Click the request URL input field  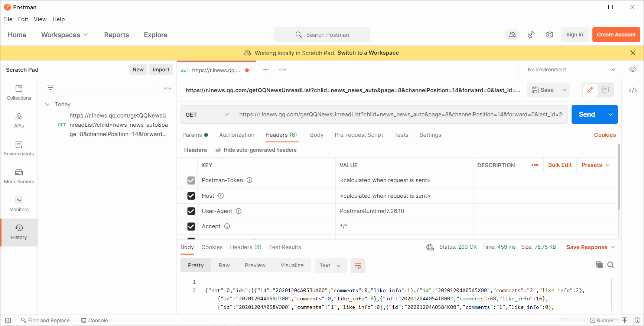[401, 114]
